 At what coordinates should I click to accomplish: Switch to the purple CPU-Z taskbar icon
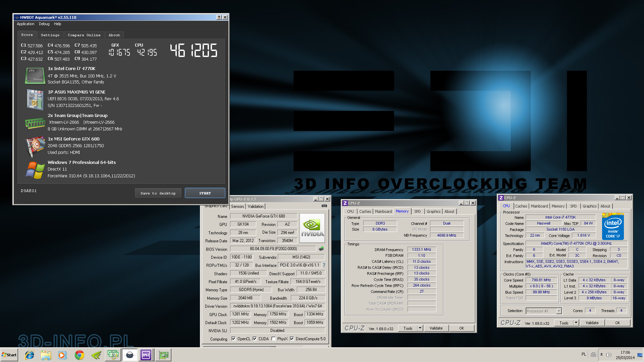pos(146,355)
